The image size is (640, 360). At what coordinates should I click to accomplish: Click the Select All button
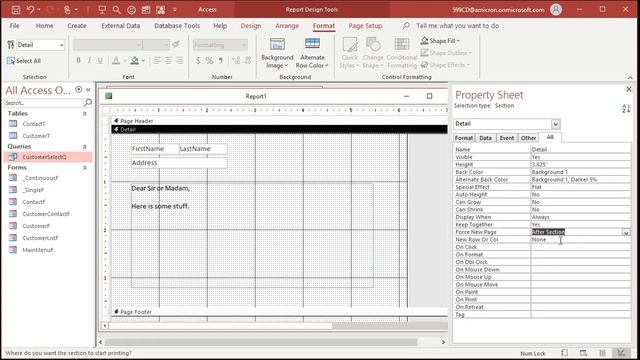click(24, 61)
